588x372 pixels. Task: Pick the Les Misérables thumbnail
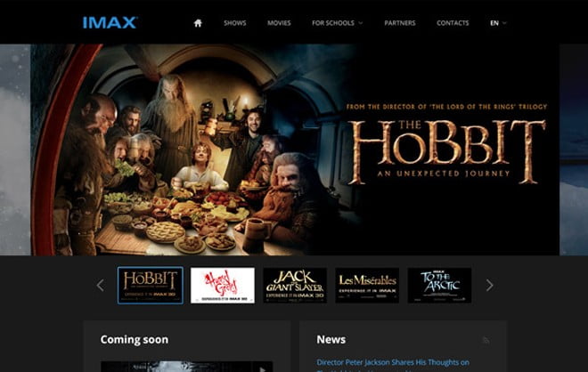tap(367, 286)
